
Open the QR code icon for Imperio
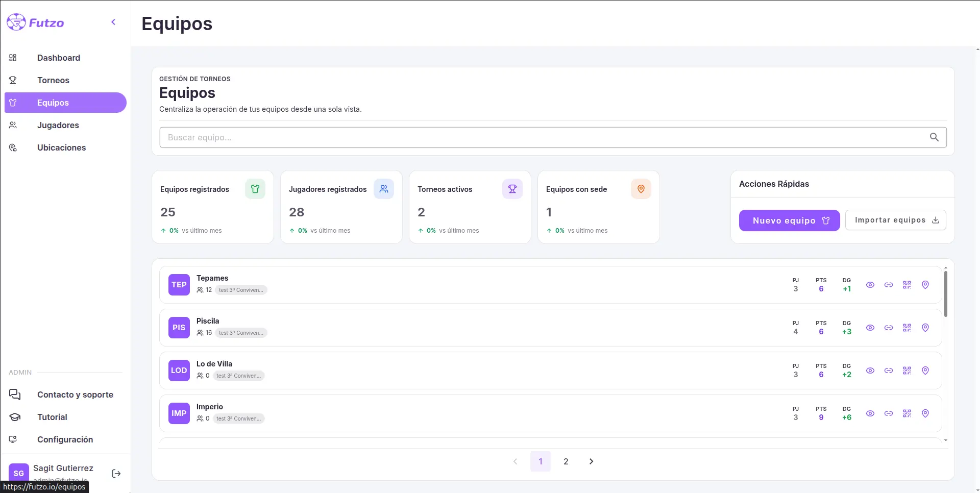pyautogui.click(x=908, y=413)
